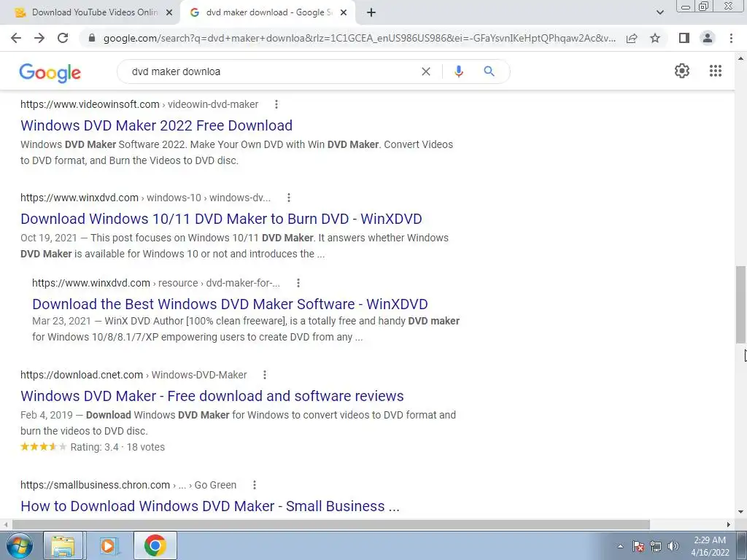747x560 pixels.
Task: Open Windows DVD Maker 2022 Free Download
Action: (156, 125)
